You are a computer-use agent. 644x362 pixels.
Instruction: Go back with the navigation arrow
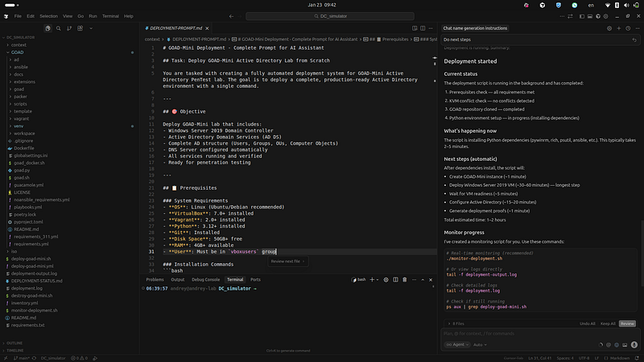pos(231,16)
